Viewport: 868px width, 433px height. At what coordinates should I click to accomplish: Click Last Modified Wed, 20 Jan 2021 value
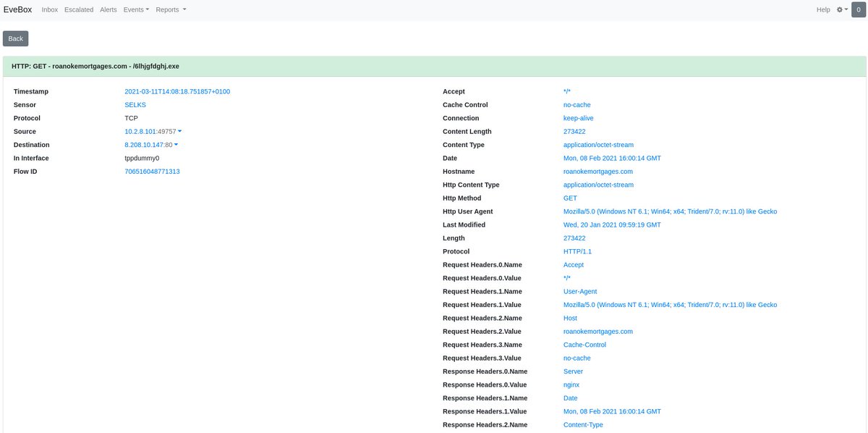tap(612, 224)
